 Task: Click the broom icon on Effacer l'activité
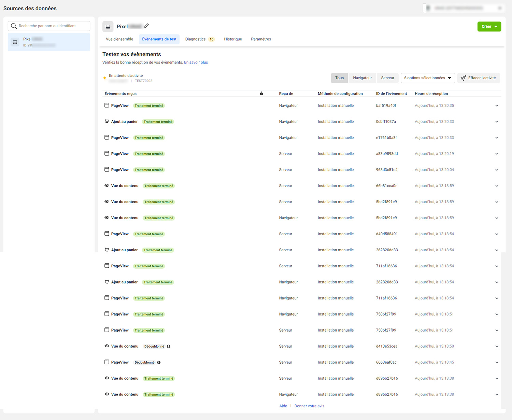click(463, 78)
